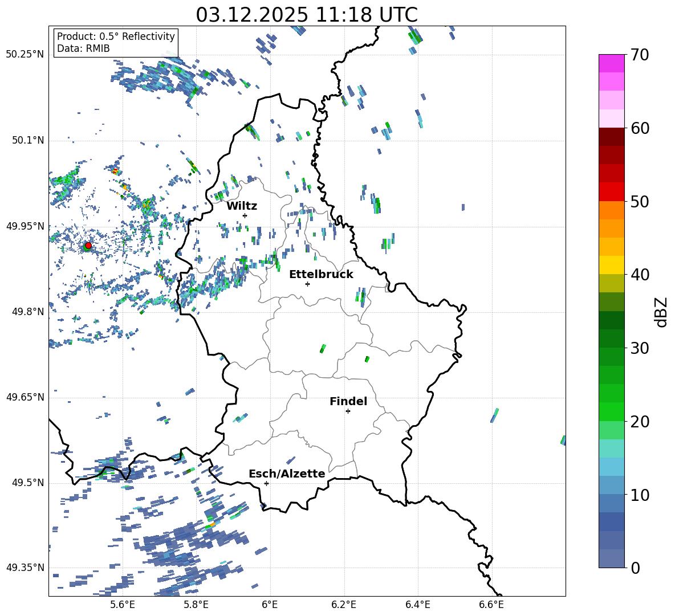Click the 49.5°N latitude label

pos(27,483)
